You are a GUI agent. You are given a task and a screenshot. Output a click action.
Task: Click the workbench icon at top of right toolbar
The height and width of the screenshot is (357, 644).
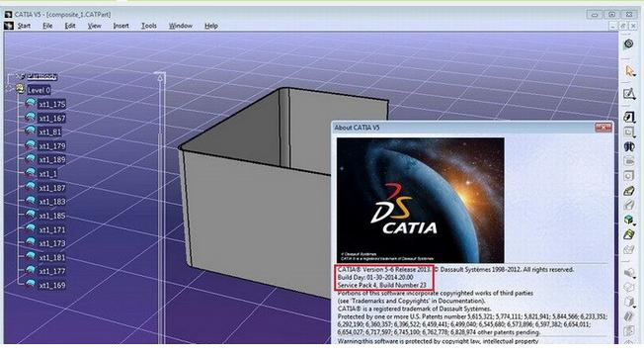[x=629, y=44]
